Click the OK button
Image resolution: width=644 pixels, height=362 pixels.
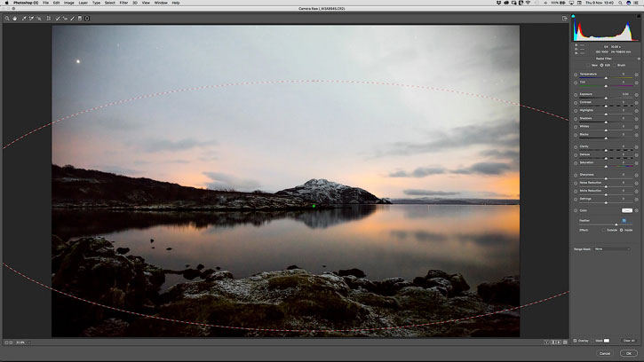pos(629,353)
